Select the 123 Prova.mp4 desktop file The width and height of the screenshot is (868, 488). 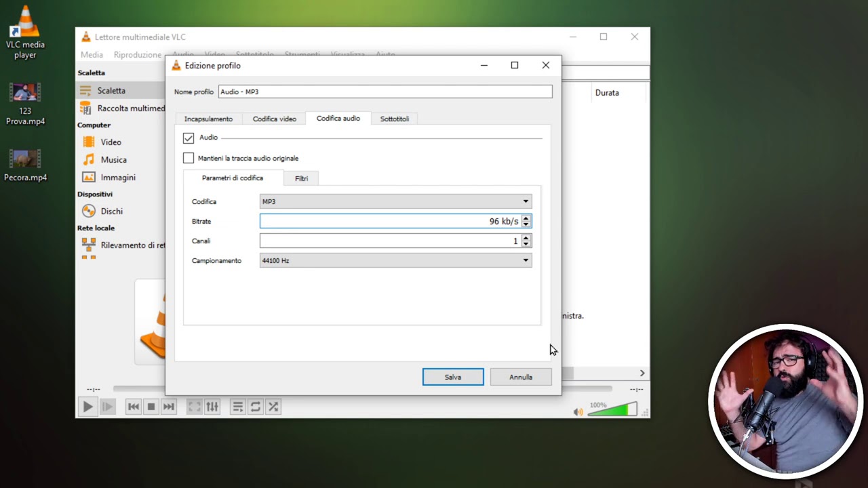click(x=25, y=104)
